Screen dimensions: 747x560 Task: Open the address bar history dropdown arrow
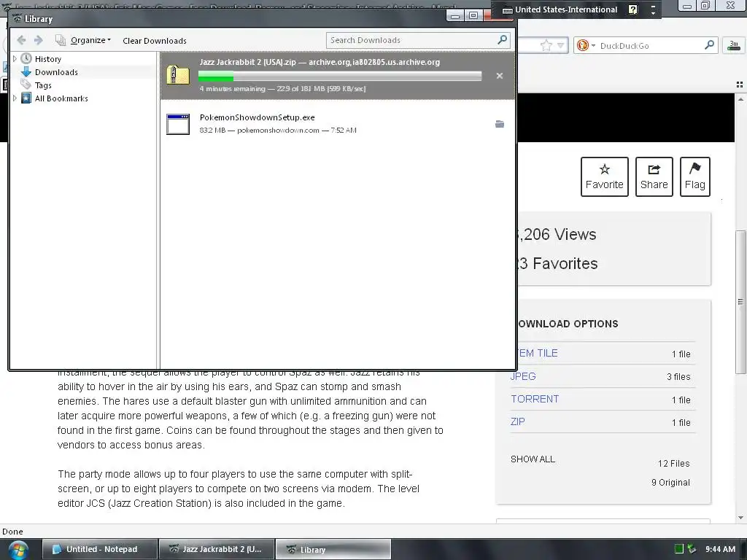(x=561, y=46)
